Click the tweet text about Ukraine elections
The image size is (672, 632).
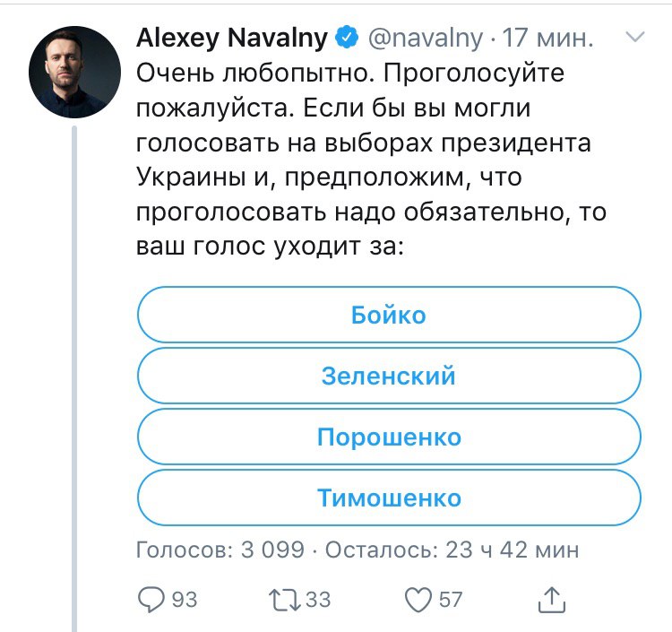pyautogui.click(x=371, y=160)
